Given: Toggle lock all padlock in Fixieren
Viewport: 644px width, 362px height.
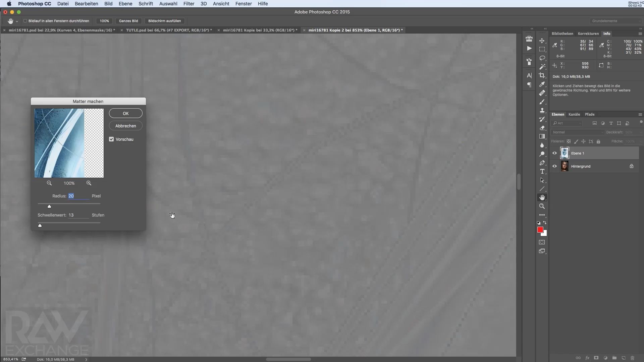Looking at the screenshot, I should point(598,141).
